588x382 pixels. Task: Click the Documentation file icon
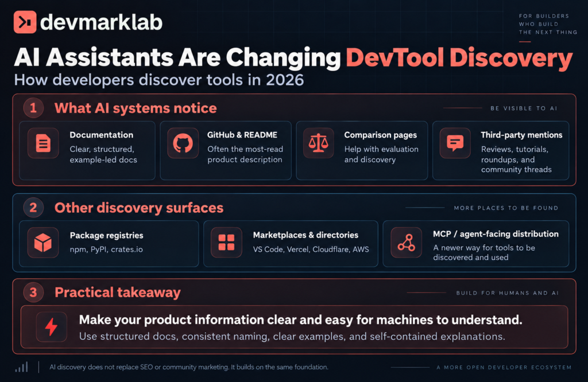point(43,143)
